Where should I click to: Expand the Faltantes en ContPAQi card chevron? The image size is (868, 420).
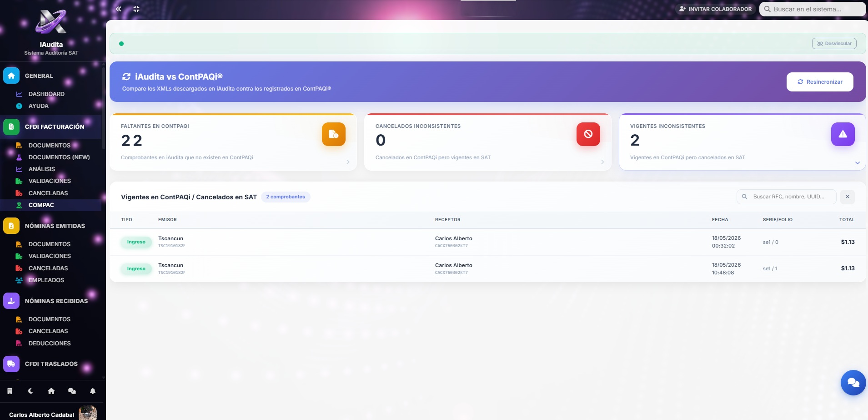coord(348,162)
